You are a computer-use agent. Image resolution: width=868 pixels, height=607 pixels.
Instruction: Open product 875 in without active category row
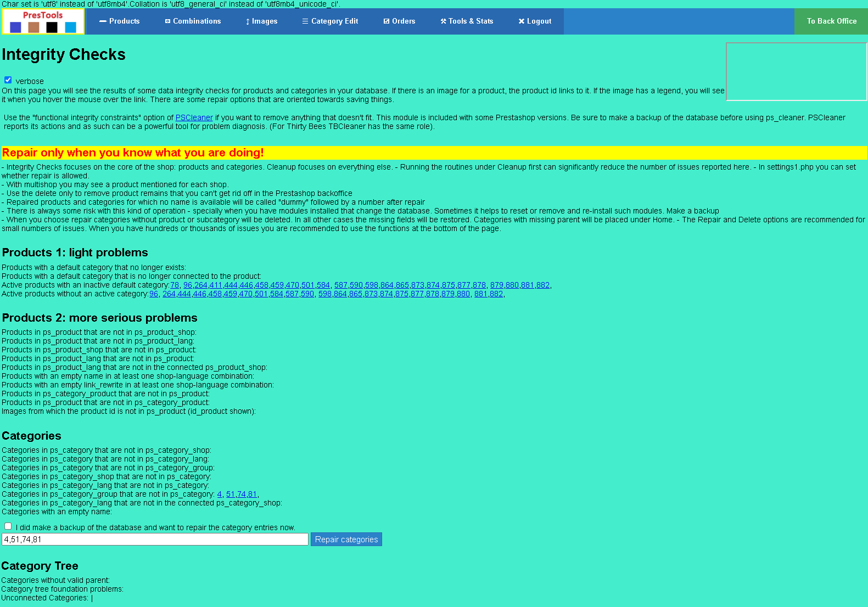(x=402, y=294)
